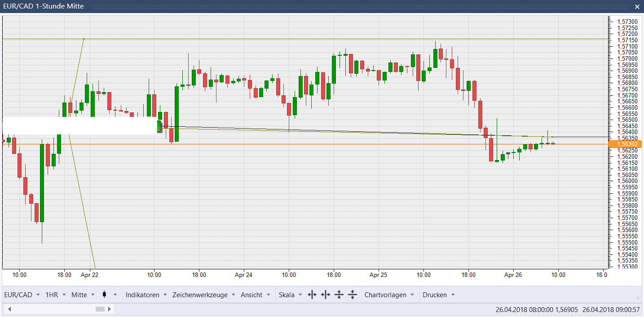Screen dimensions: 644x317
Task: Click the 1,56000 price axis label
Action: [627, 181]
